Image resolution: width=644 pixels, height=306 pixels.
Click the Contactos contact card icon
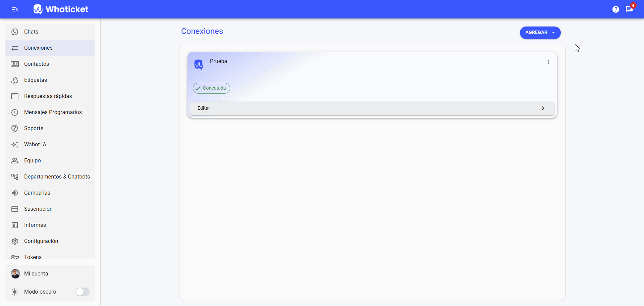pyautogui.click(x=15, y=64)
